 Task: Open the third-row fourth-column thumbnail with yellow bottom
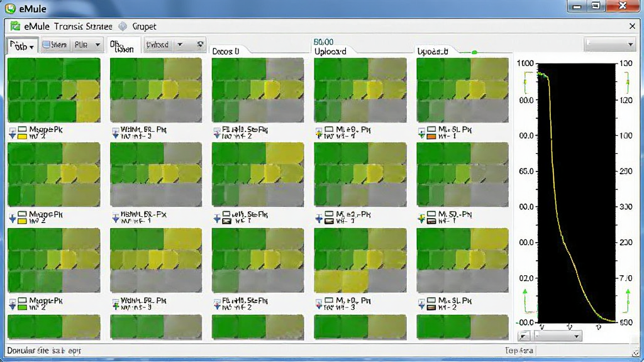coord(360,261)
